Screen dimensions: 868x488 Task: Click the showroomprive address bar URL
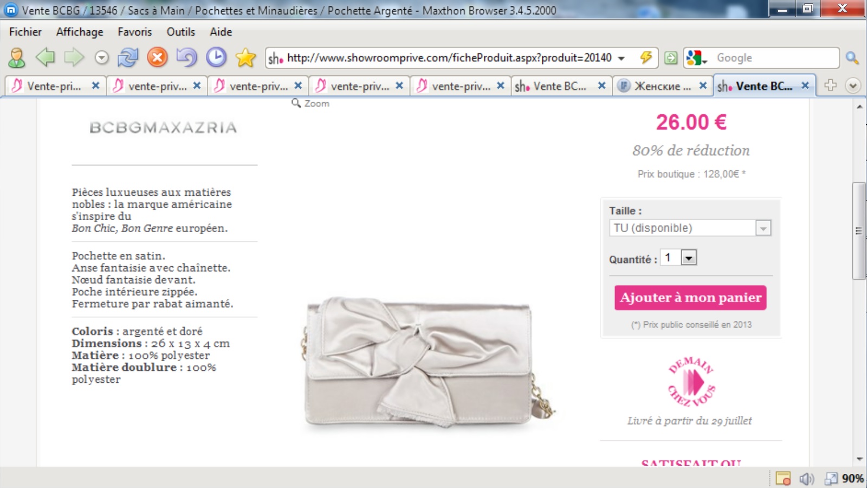coord(449,57)
